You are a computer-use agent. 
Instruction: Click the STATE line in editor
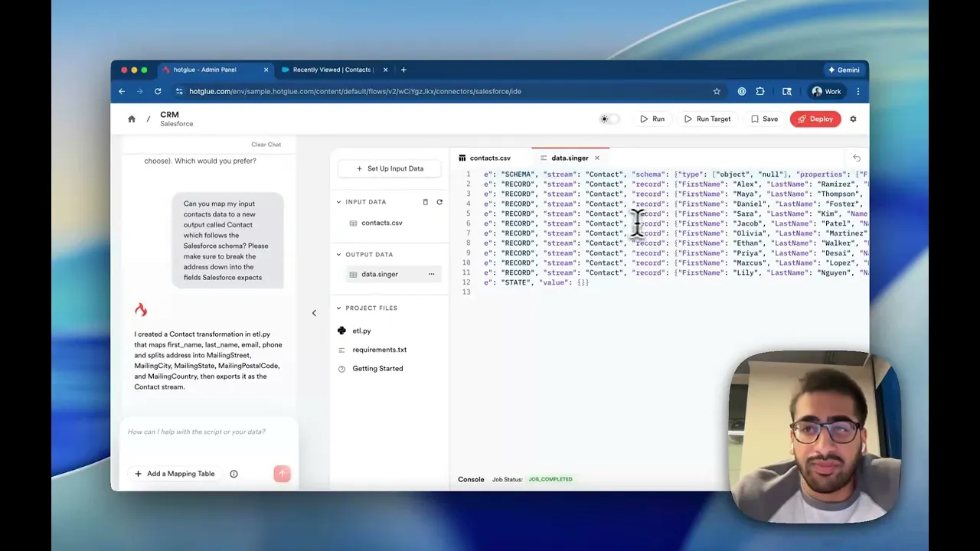tap(536, 282)
